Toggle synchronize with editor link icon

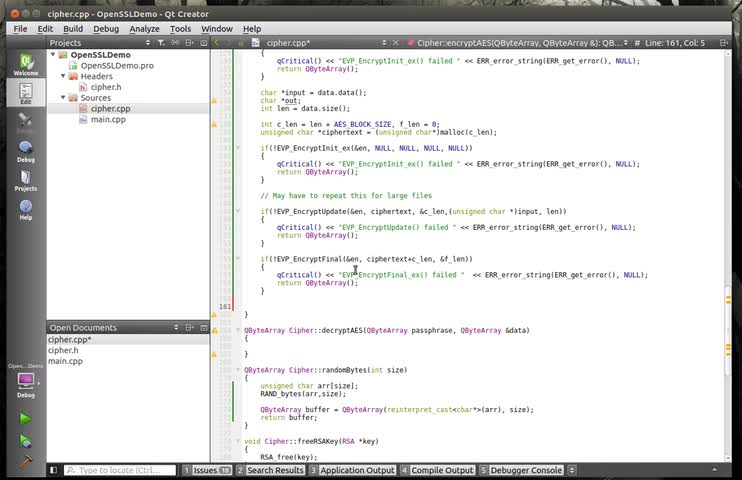coord(176,43)
